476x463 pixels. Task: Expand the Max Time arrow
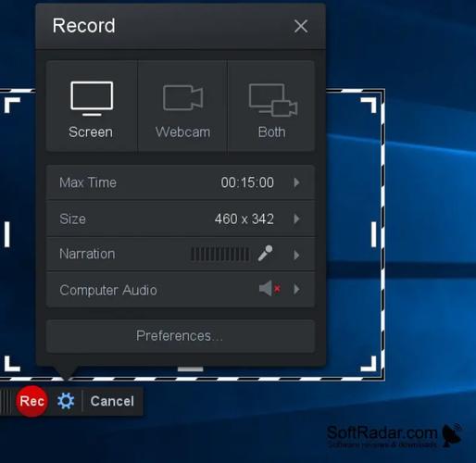(296, 182)
